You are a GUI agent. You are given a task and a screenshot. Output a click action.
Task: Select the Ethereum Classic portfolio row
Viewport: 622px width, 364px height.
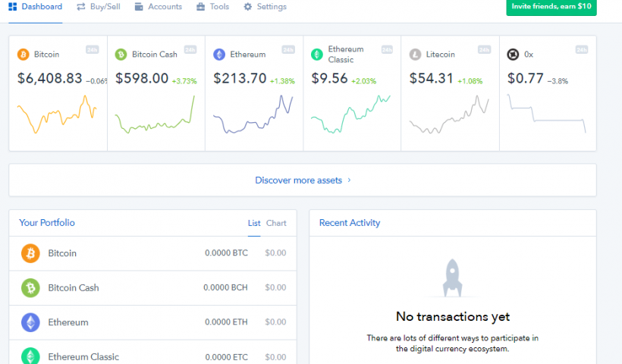click(152, 356)
